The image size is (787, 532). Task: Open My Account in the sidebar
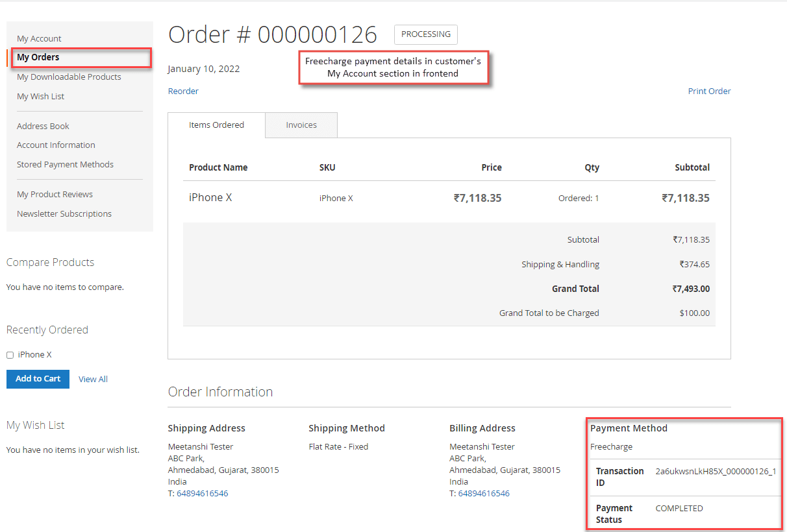[39, 38]
